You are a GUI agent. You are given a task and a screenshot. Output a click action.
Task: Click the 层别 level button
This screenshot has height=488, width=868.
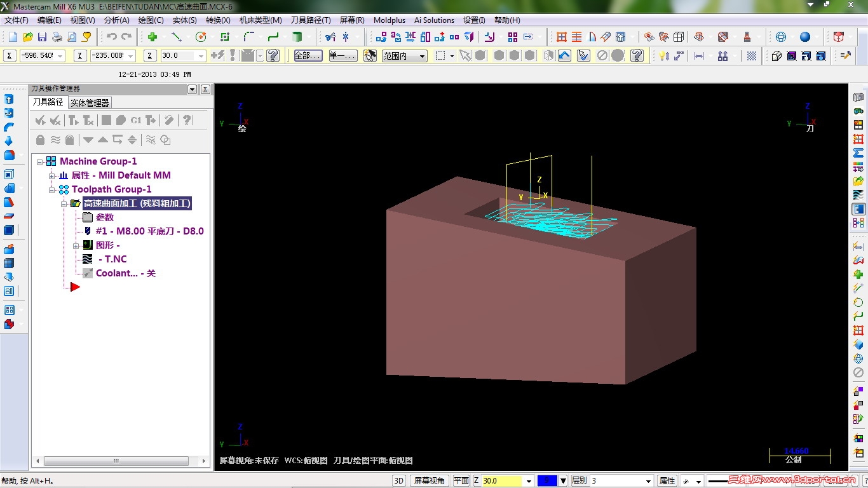579,481
